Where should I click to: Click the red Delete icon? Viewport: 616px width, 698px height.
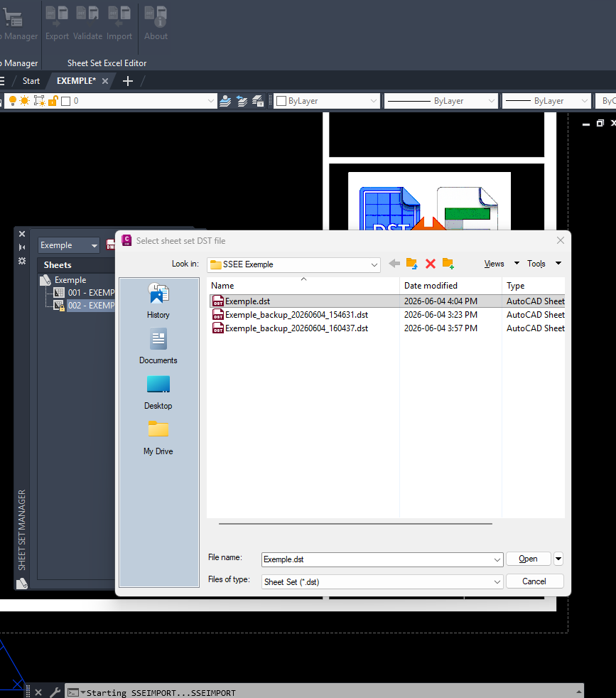pos(431,264)
